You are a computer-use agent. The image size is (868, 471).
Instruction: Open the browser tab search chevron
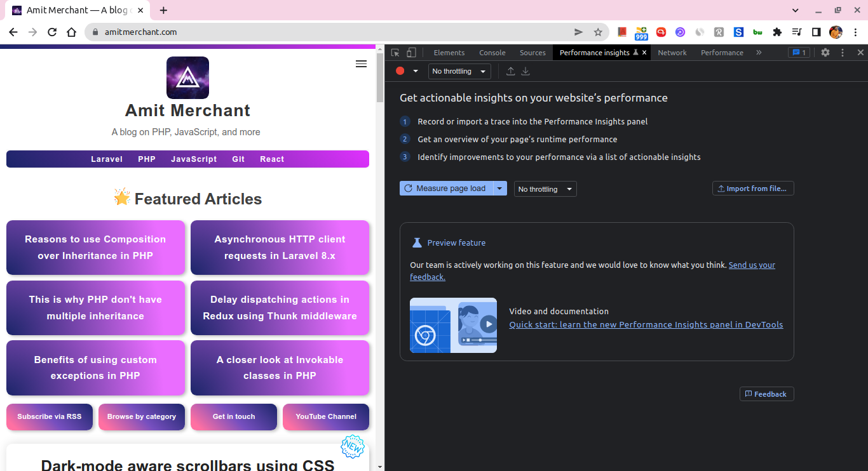click(796, 10)
